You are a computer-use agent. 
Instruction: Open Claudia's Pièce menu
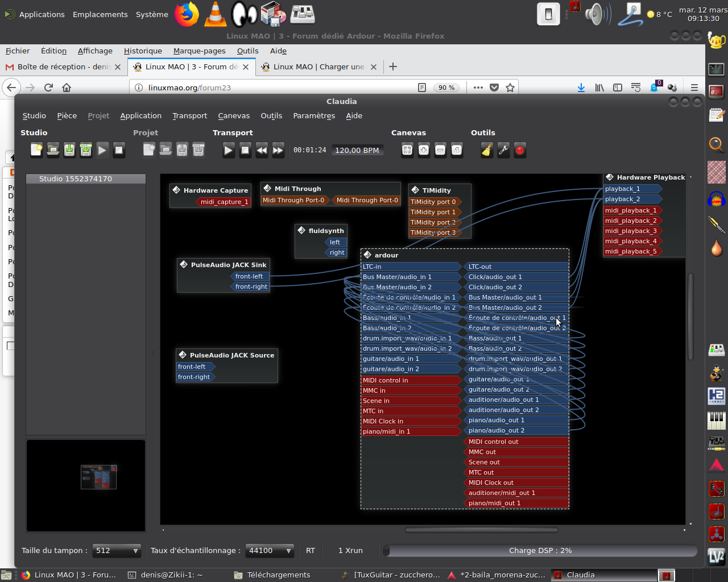tap(67, 115)
